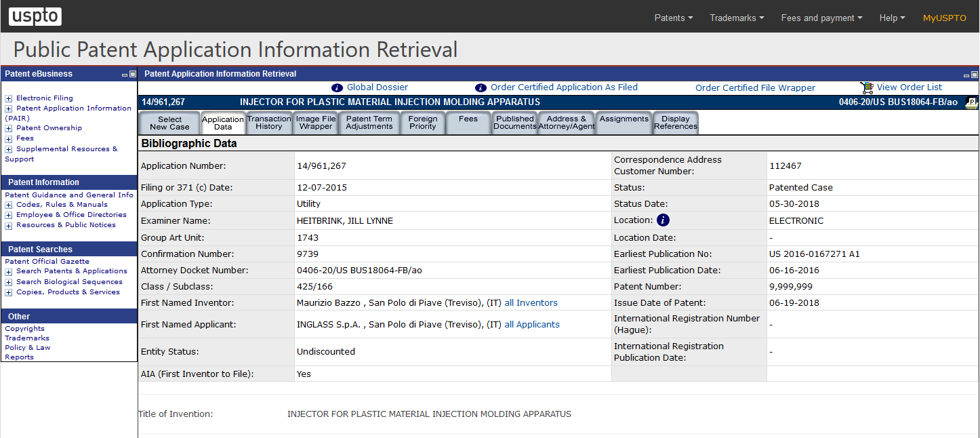Click the Order Certified File Wrapper link
980x438 pixels.
(x=755, y=87)
